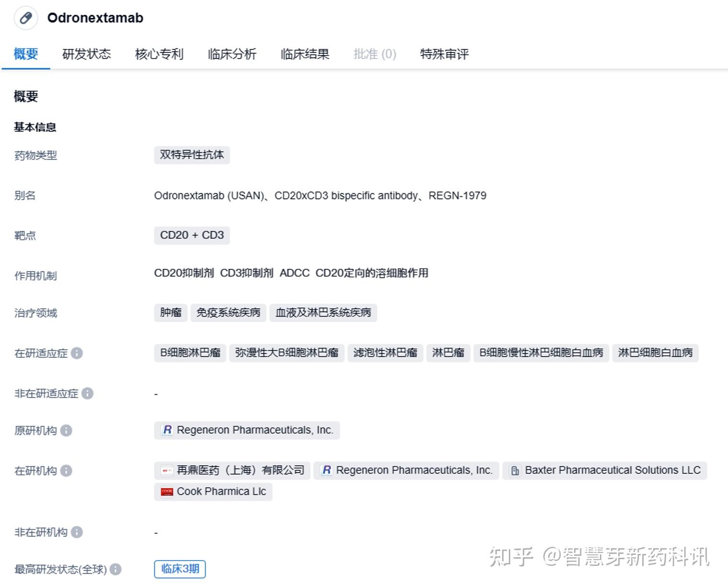Switch to the 研发状态 tab
Screen dimensions: 728x587
click(87, 54)
